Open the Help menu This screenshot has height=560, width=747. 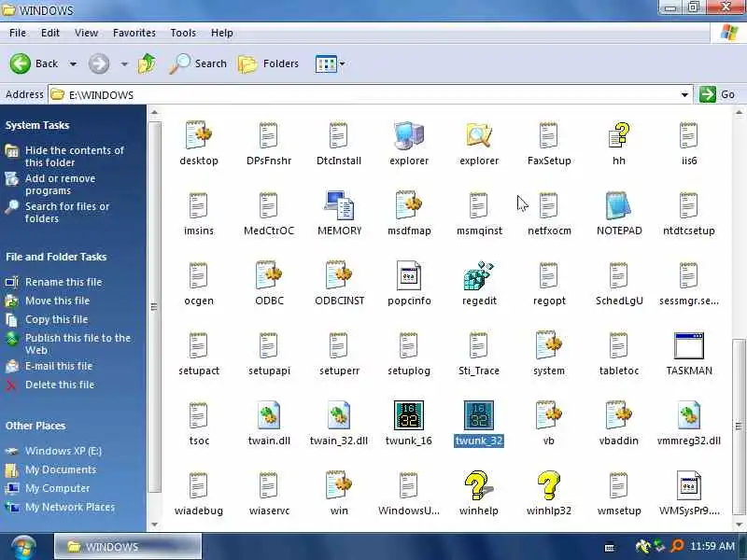pyautogui.click(x=222, y=33)
